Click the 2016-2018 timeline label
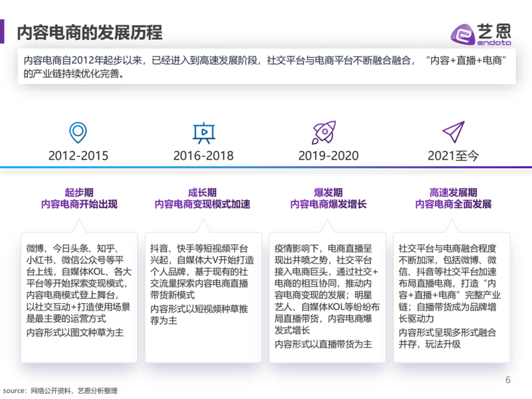The image size is (532, 399). [203, 156]
